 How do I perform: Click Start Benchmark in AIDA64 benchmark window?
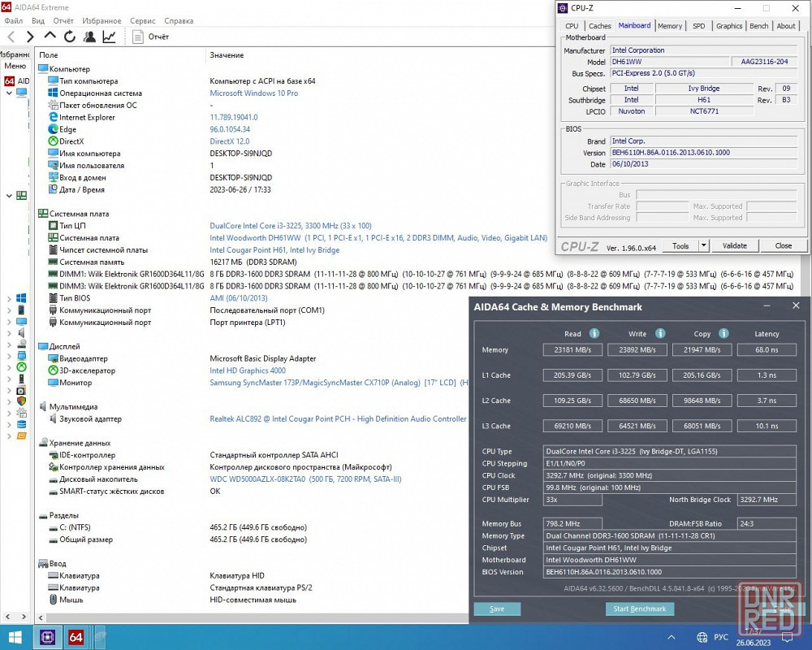point(640,609)
